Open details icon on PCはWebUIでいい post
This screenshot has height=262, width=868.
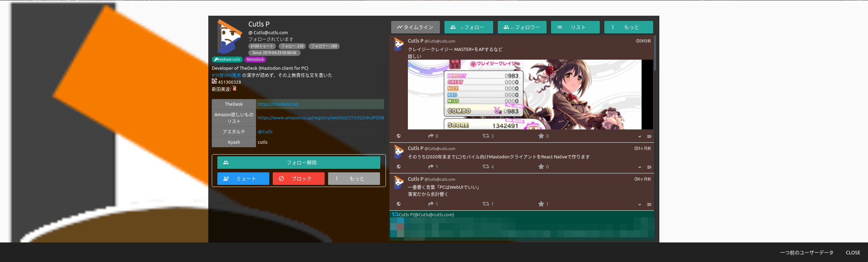click(x=649, y=204)
